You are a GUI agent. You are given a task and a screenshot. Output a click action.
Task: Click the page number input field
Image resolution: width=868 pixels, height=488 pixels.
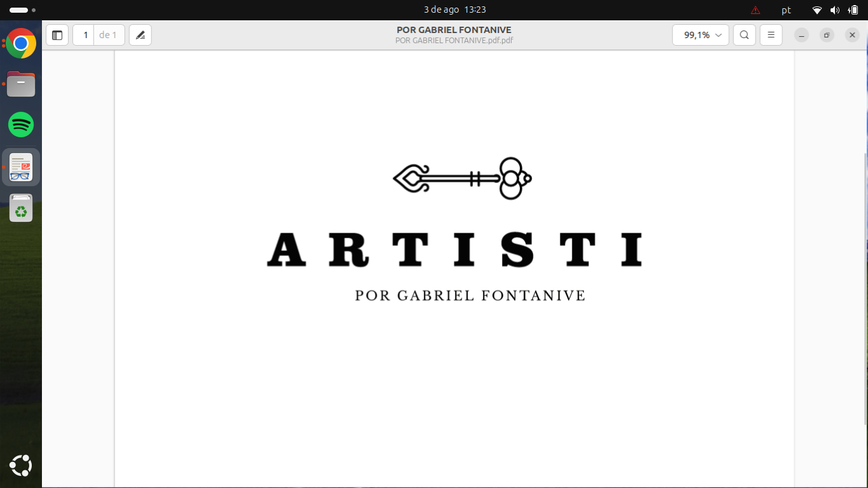(84, 35)
